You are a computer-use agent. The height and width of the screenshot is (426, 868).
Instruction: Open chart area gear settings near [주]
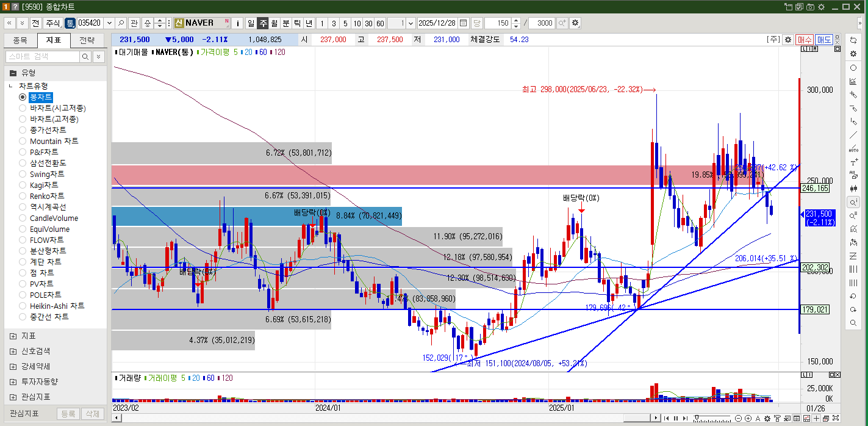(788, 39)
